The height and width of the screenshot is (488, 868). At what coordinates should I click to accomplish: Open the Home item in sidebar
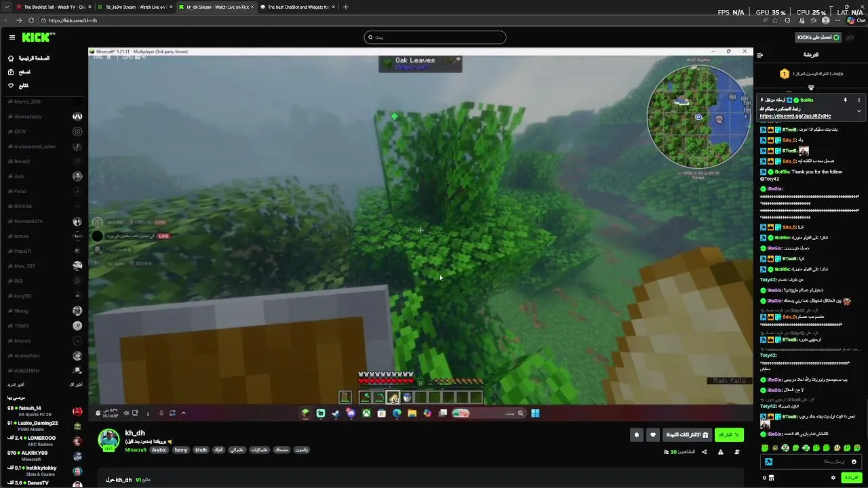pos(30,58)
